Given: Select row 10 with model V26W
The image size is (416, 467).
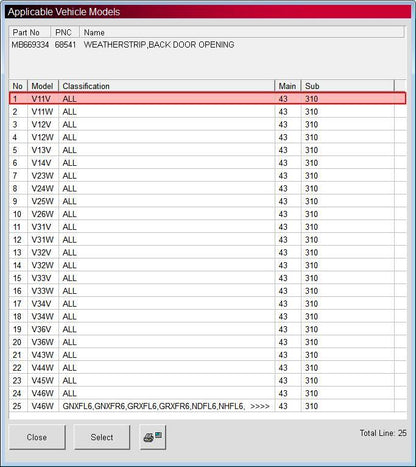Looking at the screenshot, I should tap(207, 214).
